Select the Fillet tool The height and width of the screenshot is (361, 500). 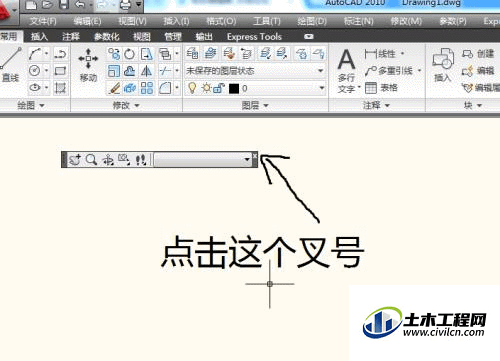click(x=165, y=88)
